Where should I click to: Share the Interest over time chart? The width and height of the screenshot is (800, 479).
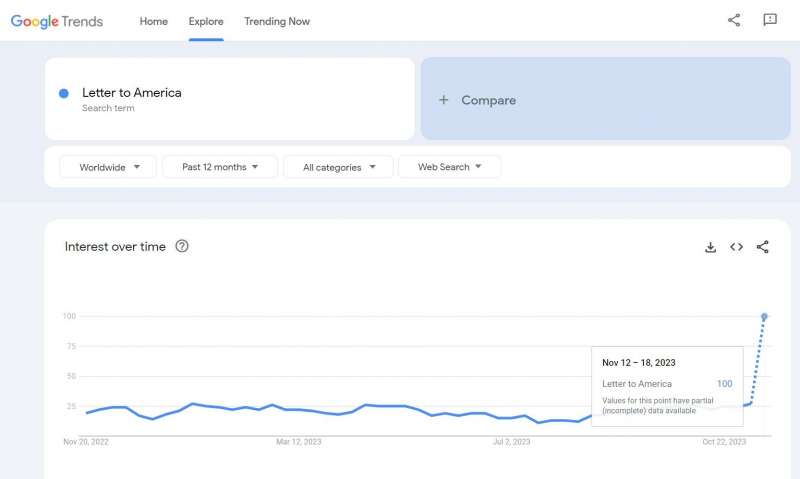pyautogui.click(x=762, y=247)
